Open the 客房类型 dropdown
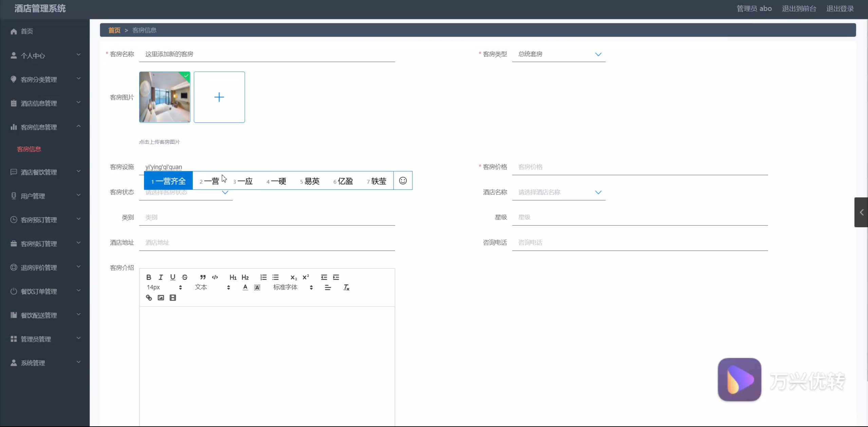 point(559,54)
